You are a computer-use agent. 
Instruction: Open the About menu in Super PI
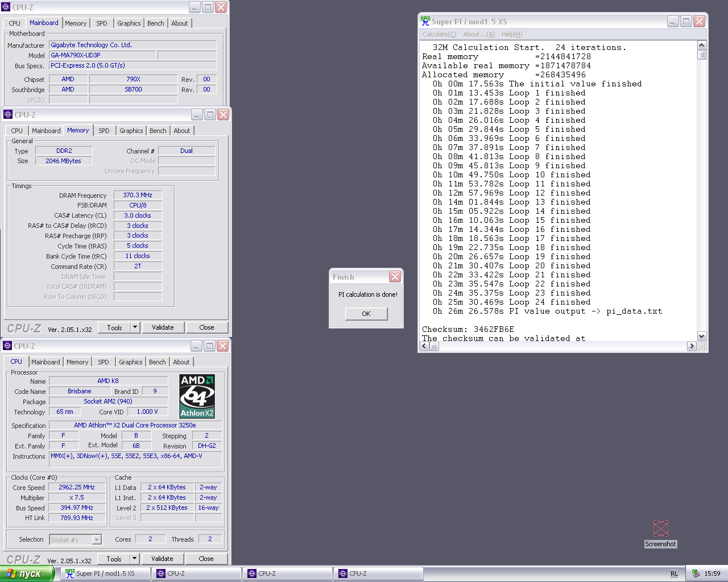click(479, 34)
